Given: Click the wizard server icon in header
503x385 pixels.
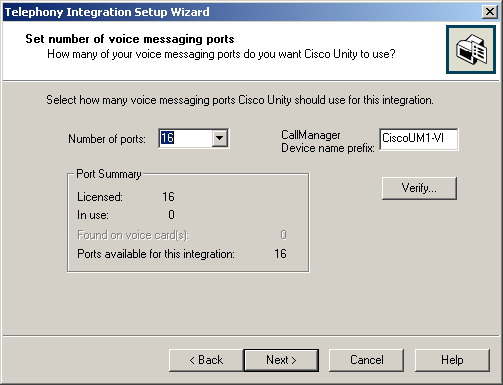Looking at the screenshot, I should (x=471, y=50).
